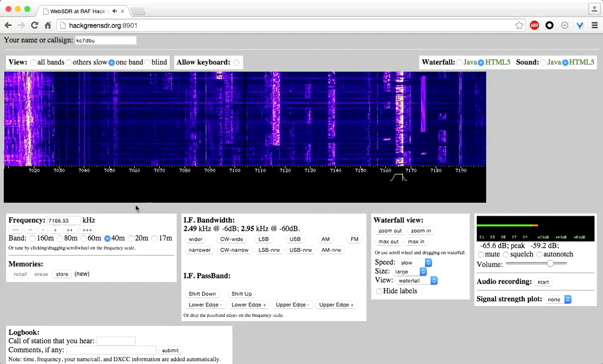Select the WebSDR at RAF Hack tab
603x364 pixels.
click(77, 11)
